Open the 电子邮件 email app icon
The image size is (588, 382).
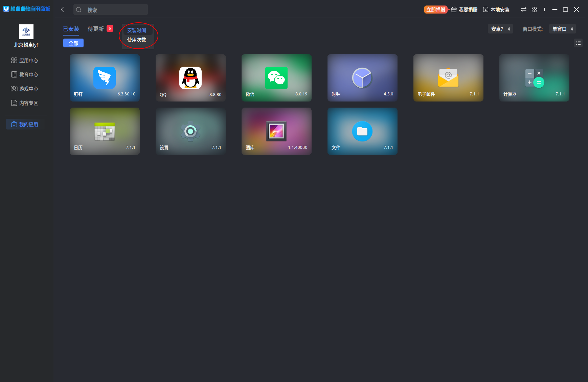click(x=448, y=78)
